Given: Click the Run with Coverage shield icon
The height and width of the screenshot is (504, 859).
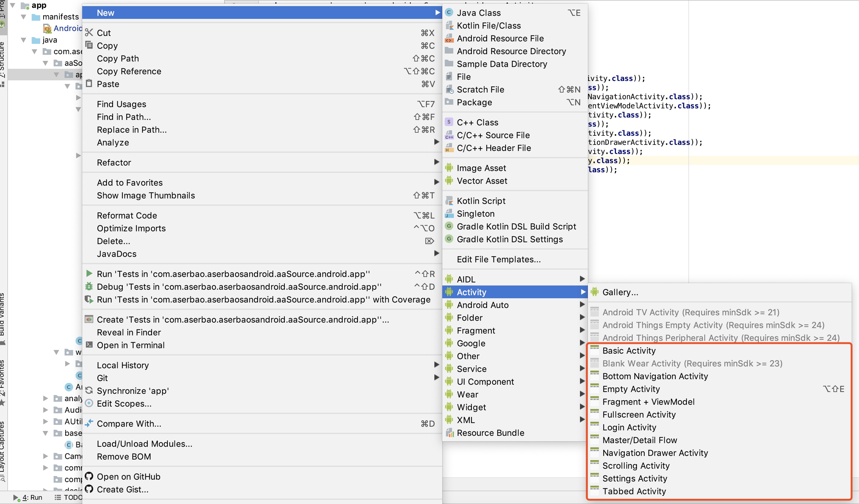Looking at the screenshot, I should pos(89,299).
